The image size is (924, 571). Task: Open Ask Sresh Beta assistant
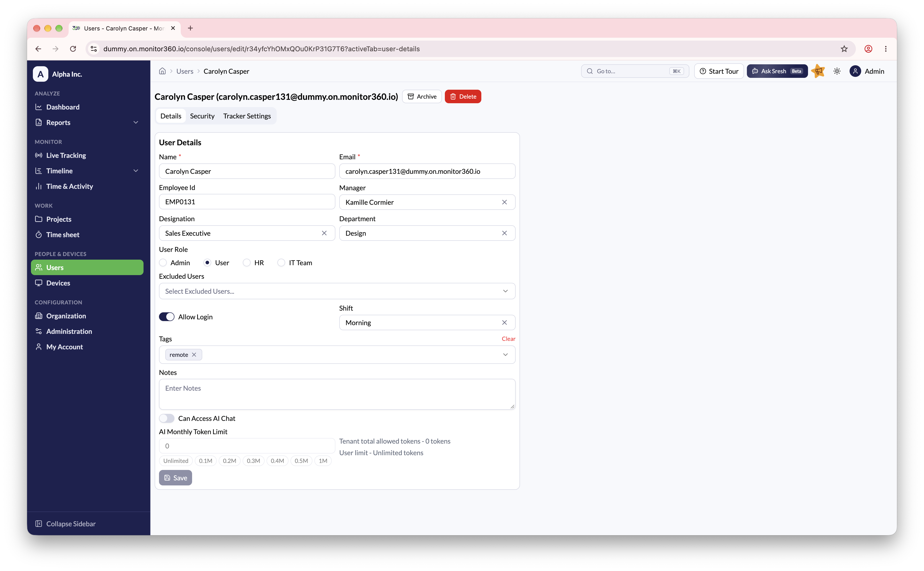coord(777,71)
